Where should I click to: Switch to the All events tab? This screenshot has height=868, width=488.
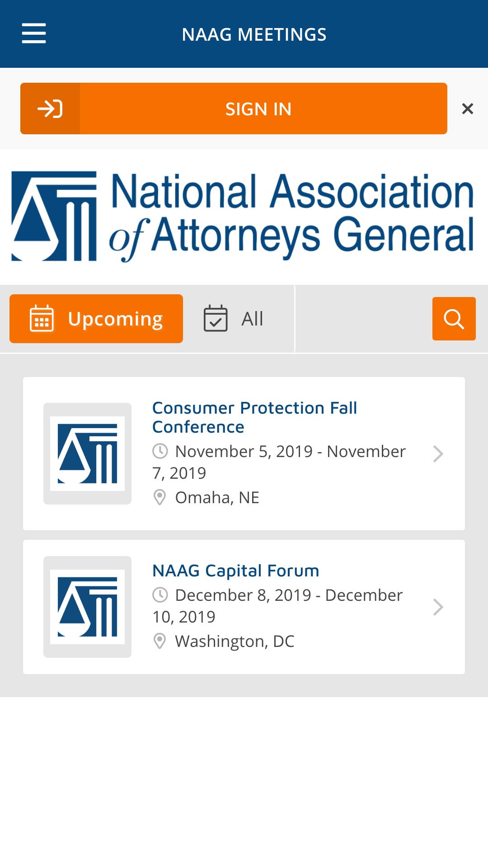click(233, 319)
